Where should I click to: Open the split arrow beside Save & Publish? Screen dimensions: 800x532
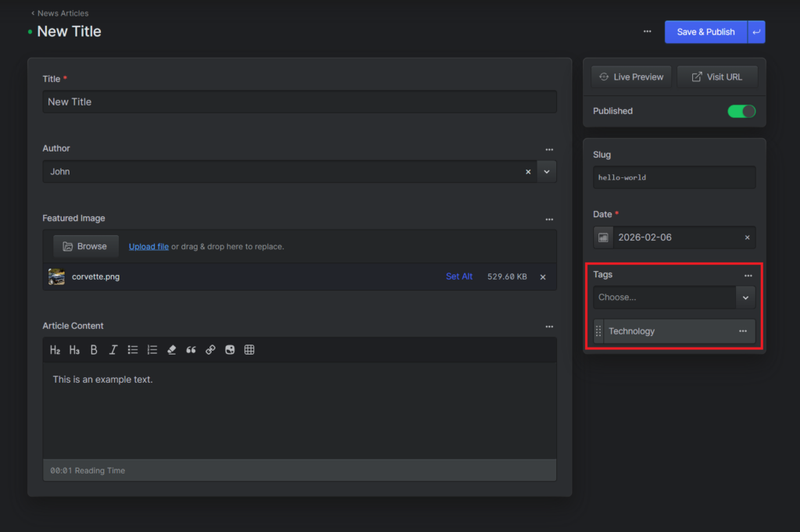coord(756,32)
